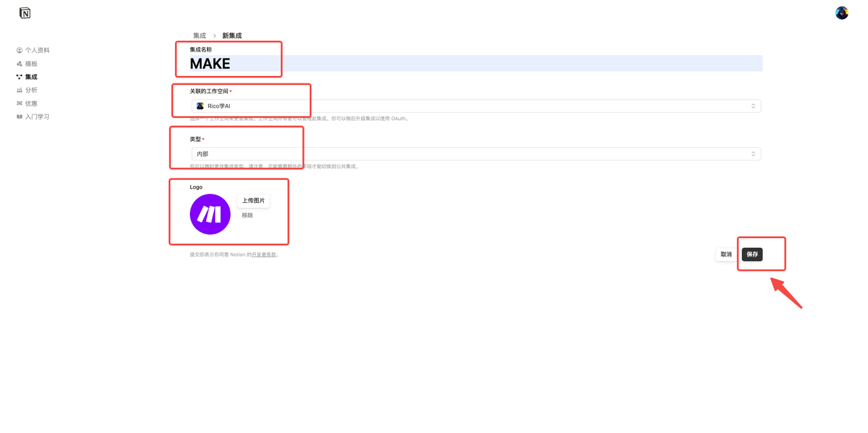Focus the 集成名称 field containing MAKE
868x433 pixels.
(475, 64)
